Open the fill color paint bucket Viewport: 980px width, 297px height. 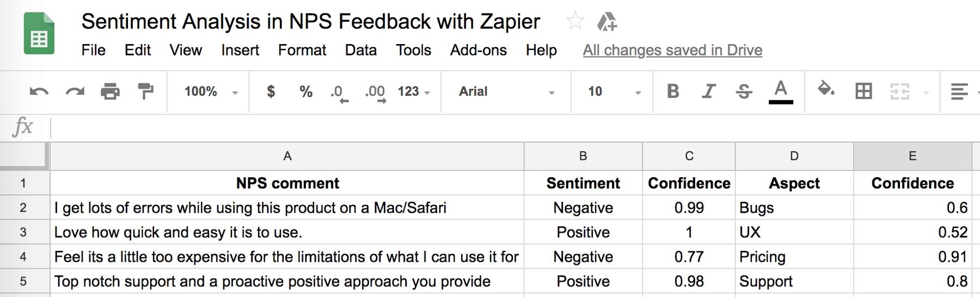pyautogui.click(x=826, y=89)
